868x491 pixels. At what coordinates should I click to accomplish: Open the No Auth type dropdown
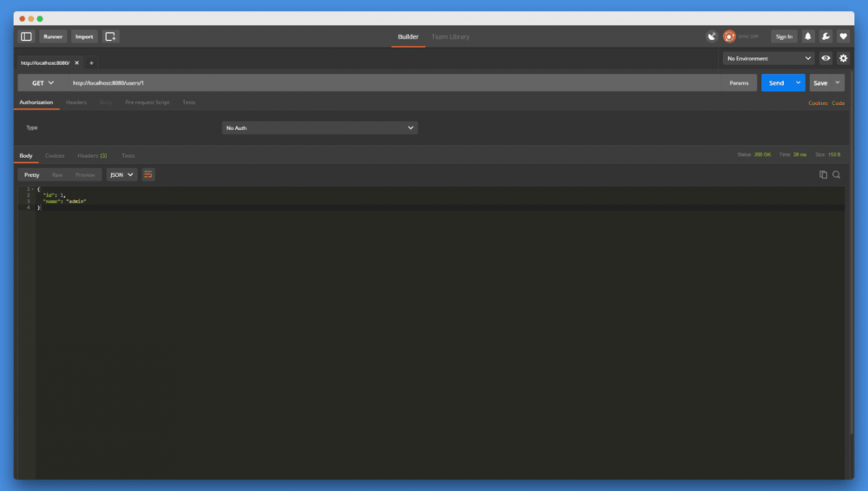[x=319, y=128]
